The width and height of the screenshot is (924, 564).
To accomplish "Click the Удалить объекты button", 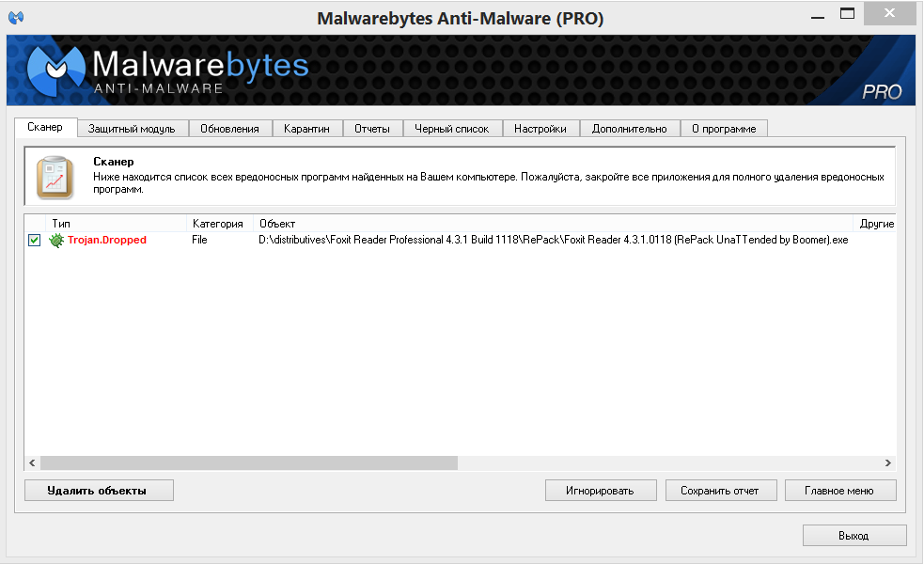I will tap(99, 491).
